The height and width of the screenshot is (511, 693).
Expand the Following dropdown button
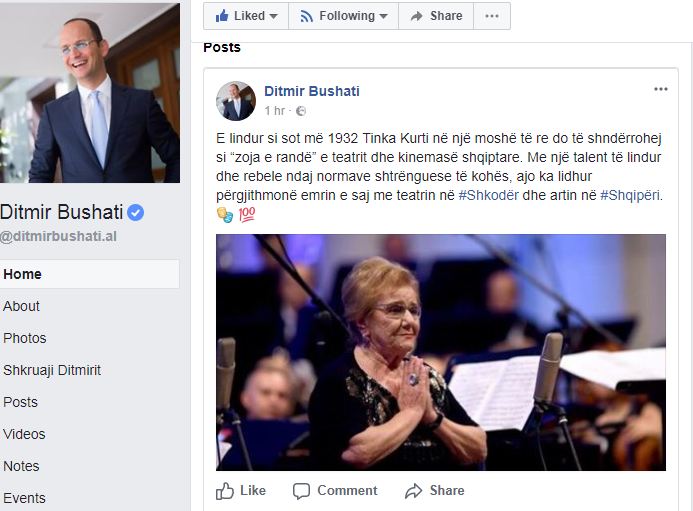[343, 16]
